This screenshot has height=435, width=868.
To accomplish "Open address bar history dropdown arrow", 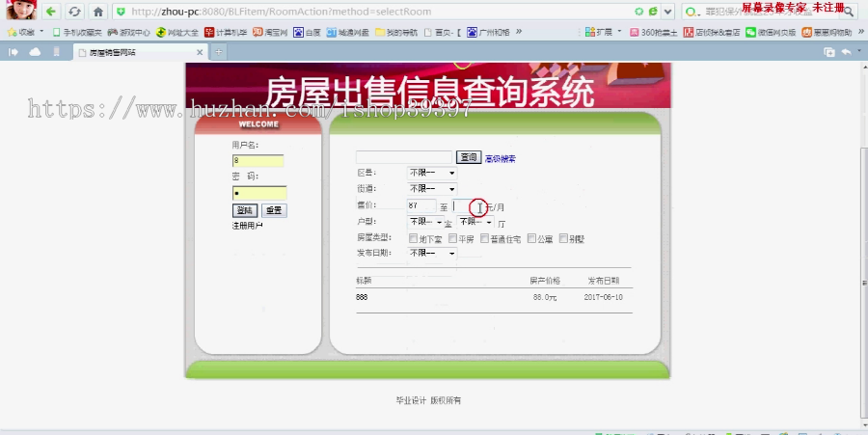I will [668, 12].
